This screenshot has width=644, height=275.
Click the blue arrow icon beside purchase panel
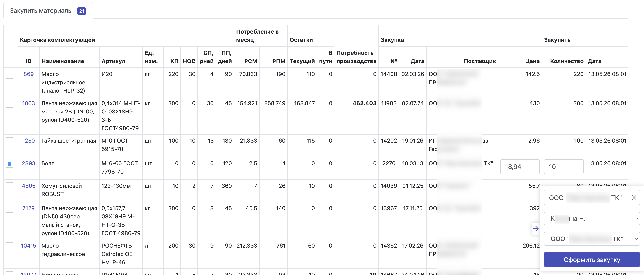point(536,228)
